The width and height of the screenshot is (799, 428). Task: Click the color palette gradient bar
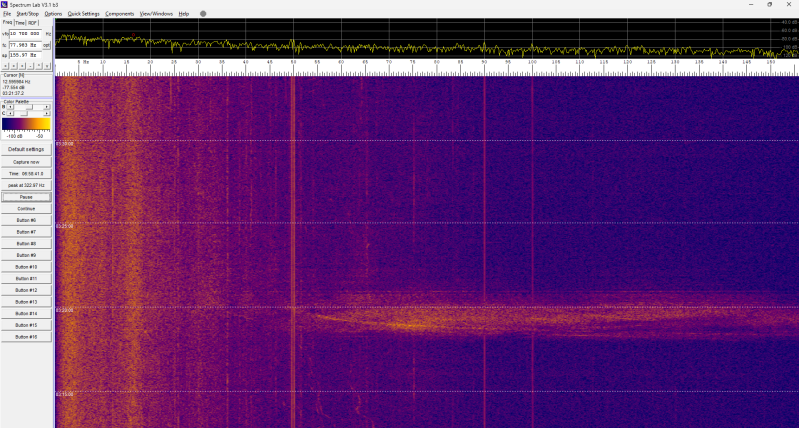point(26,124)
